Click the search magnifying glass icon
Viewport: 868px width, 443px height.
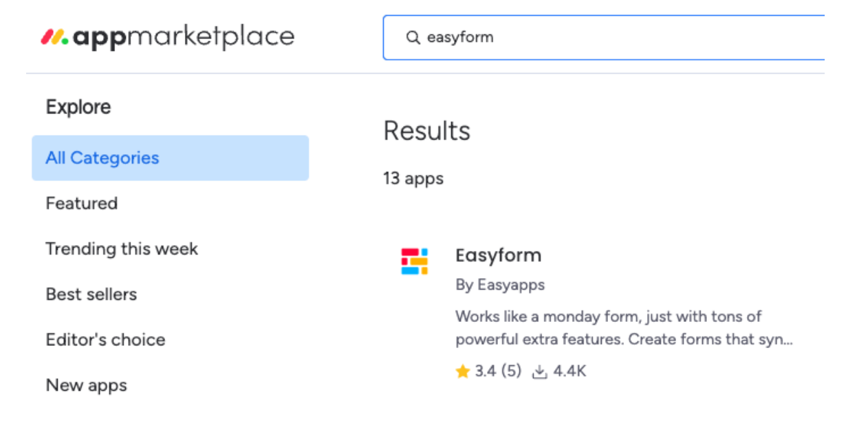click(413, 38)
